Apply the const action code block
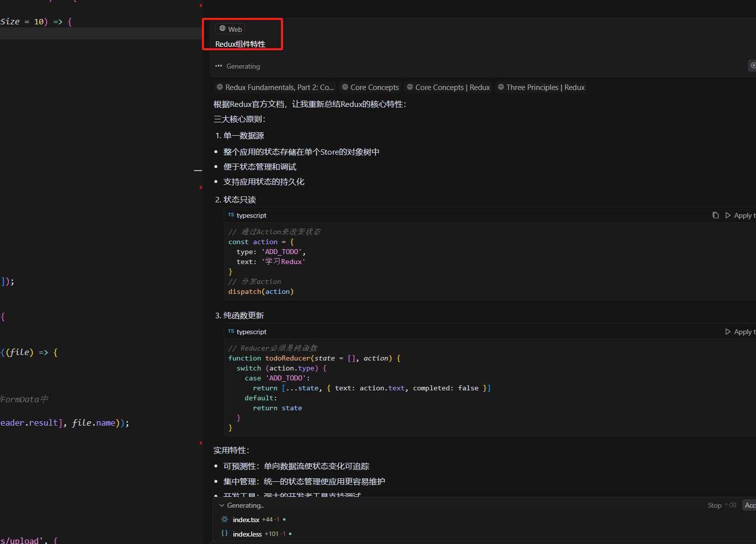756x544 pixels. pos(740,215)
